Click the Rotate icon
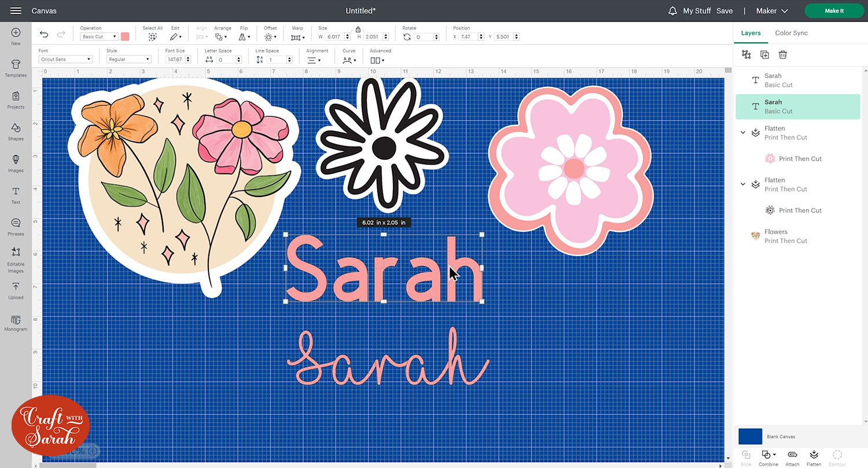868x468 pixels. coord(407,36)
